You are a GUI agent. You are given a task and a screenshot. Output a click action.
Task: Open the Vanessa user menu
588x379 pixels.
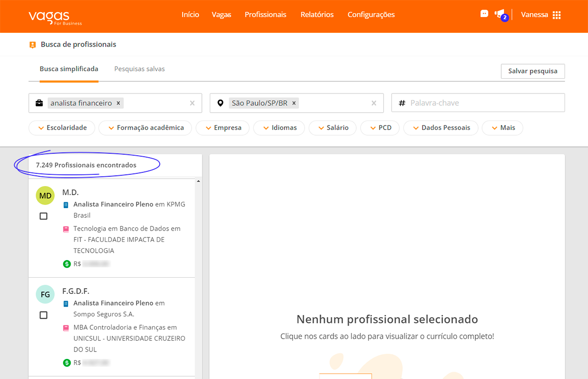[x=535, y=15]
